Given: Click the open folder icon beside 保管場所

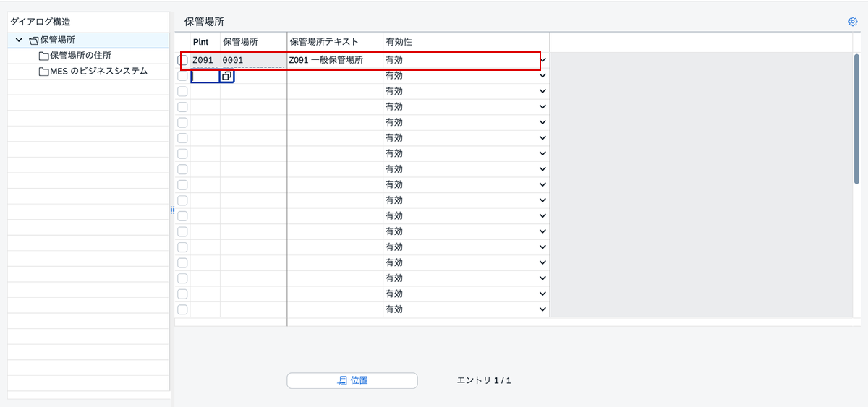Looking at the screenshot, I should 34,40.
